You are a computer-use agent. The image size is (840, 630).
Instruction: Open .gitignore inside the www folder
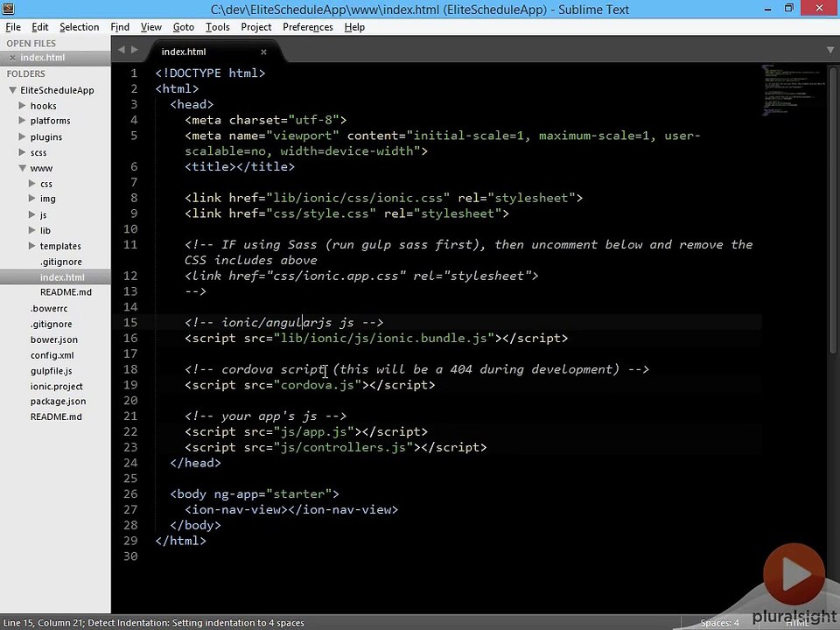[x=61, y=262]
